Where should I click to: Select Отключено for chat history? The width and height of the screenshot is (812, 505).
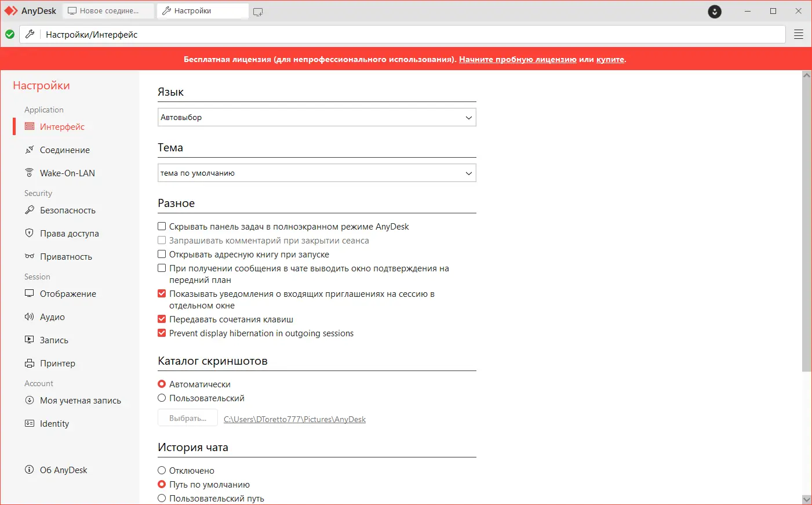click(x=162, y=470)
